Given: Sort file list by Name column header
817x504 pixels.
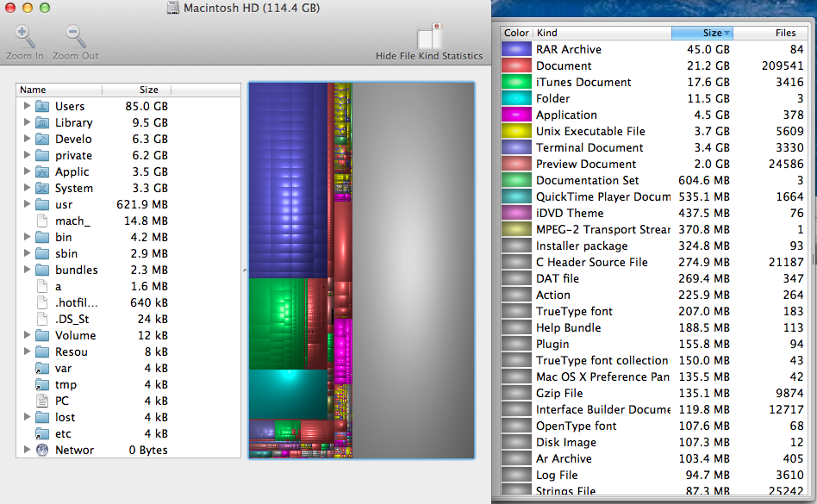Looking at the screenshot, I should (x=59, y=90).
